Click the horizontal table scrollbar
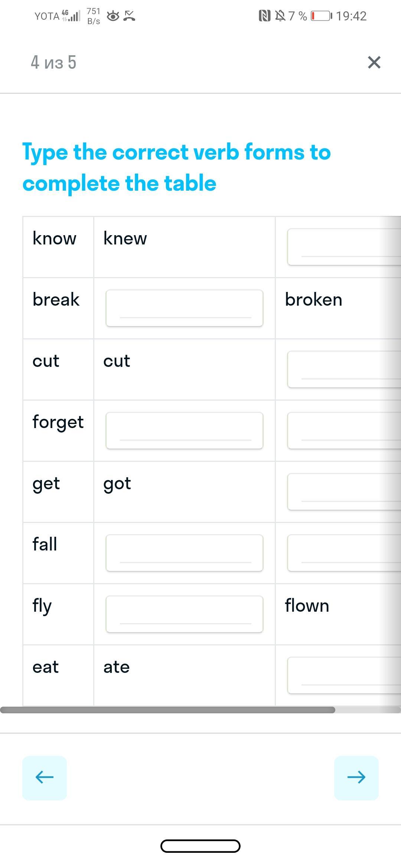The image size is (401, 868). (168, 710)
